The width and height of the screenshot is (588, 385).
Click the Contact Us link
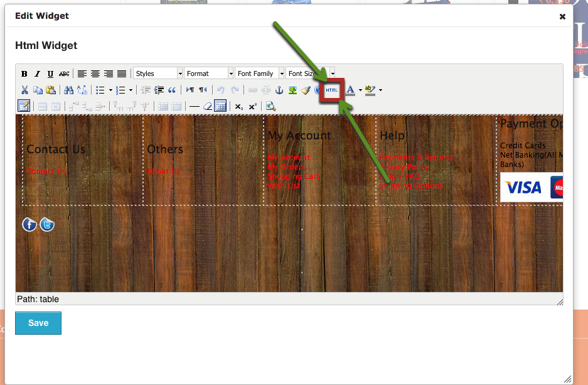click(x=46, y=171)
